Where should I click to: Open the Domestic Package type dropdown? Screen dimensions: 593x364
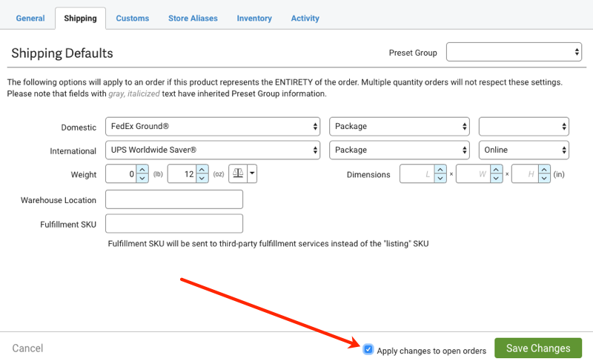pyautogui.click(x=400, y=126)
